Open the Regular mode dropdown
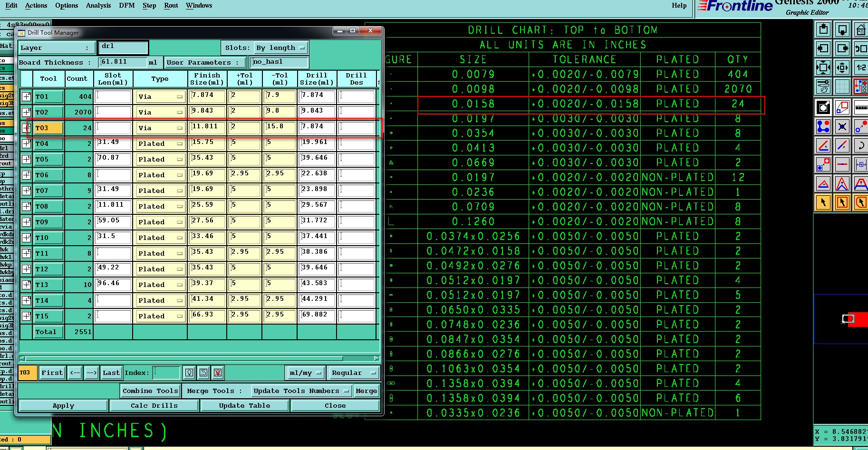This screenshot has width=868, height=450. 354,373
